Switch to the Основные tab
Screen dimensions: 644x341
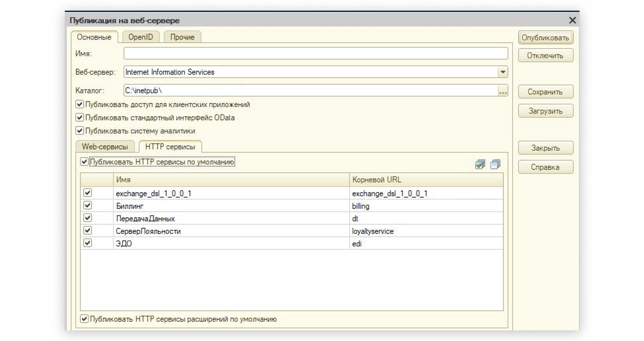[x=94, y=37]
